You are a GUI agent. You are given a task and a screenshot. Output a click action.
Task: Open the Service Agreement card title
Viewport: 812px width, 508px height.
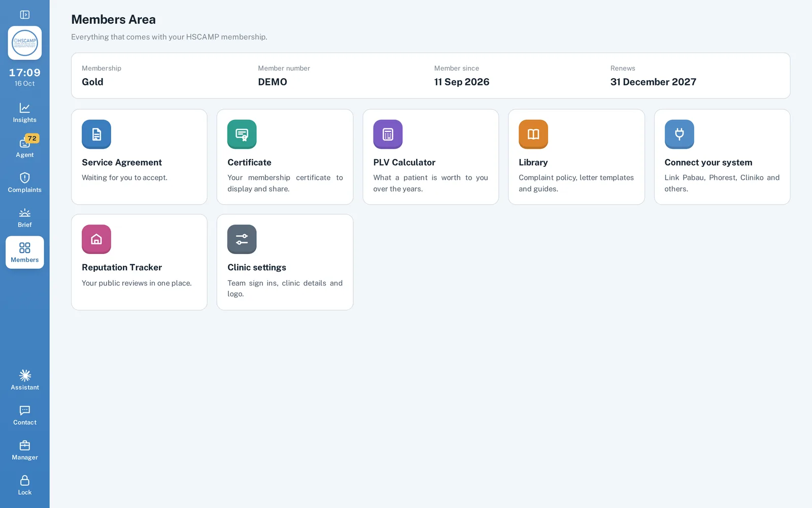(122, 163)
